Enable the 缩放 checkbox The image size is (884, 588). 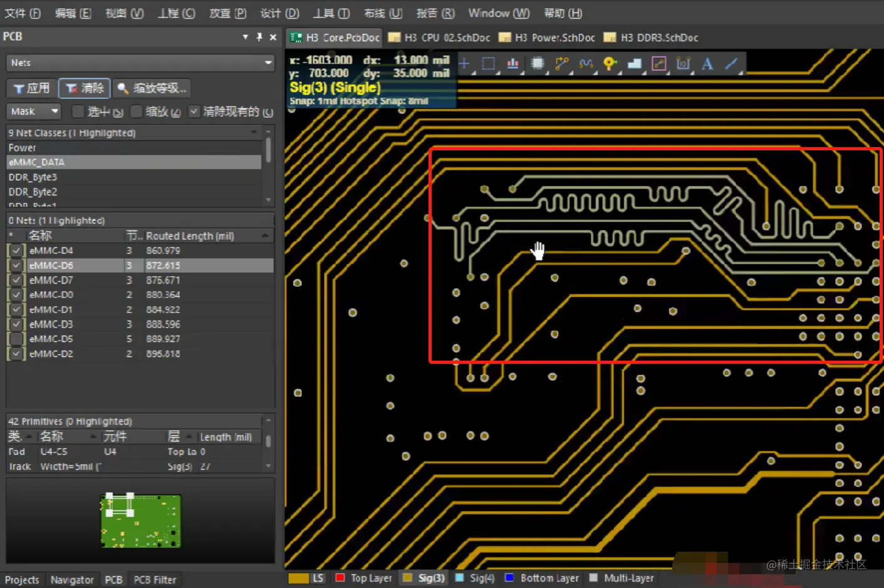[x=136, y=111]
